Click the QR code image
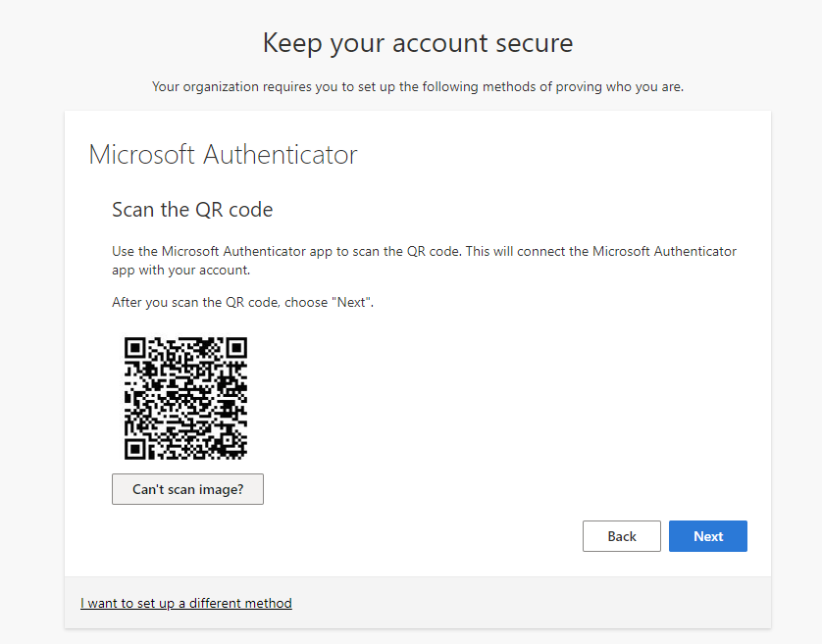This screenshot has height=644, width=822. point(185,398)
